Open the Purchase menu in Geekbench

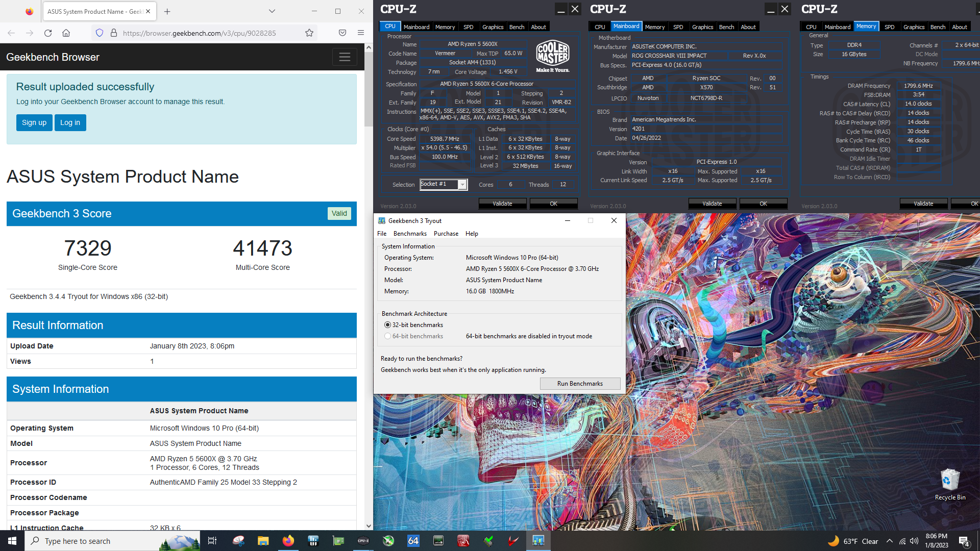[x=446, y=234]
